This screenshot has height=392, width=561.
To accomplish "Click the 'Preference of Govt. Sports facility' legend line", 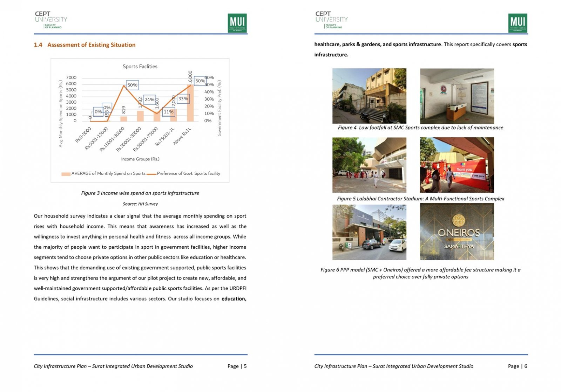I will pos(151,174).
